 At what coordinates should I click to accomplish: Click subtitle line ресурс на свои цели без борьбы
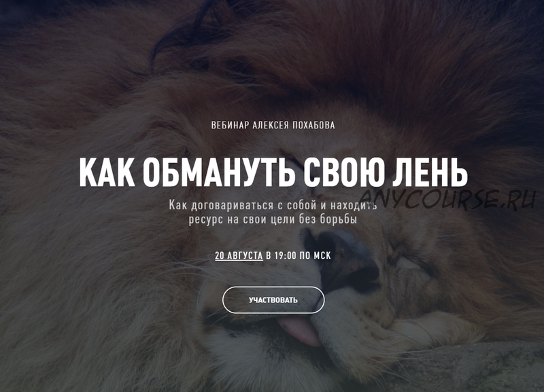273,219
